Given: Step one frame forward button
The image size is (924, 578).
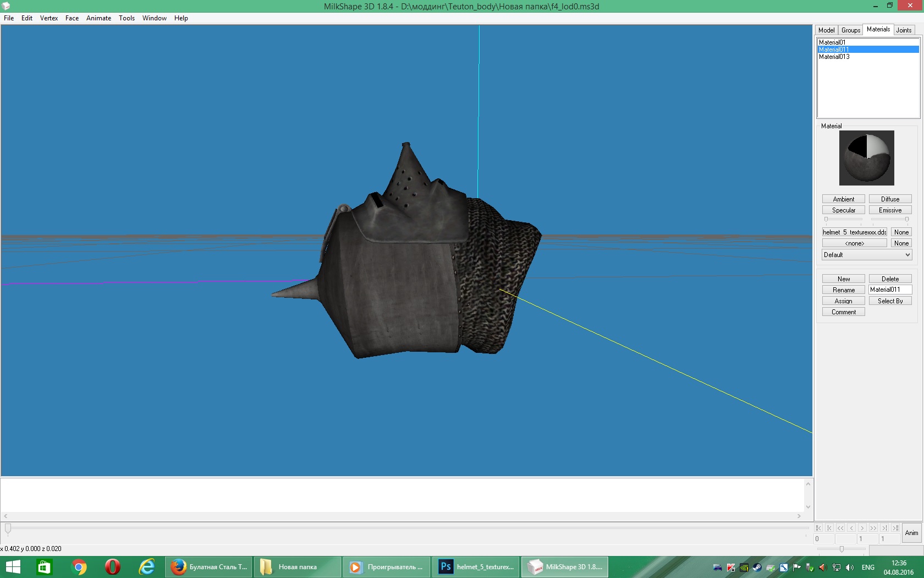Looking at the screenshot, I should click(862, 527).
